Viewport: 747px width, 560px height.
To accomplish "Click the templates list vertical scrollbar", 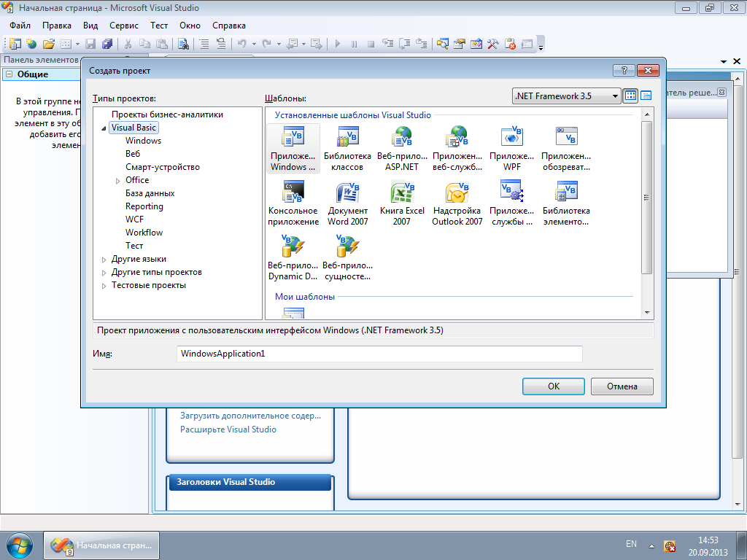I will point(646,197).
